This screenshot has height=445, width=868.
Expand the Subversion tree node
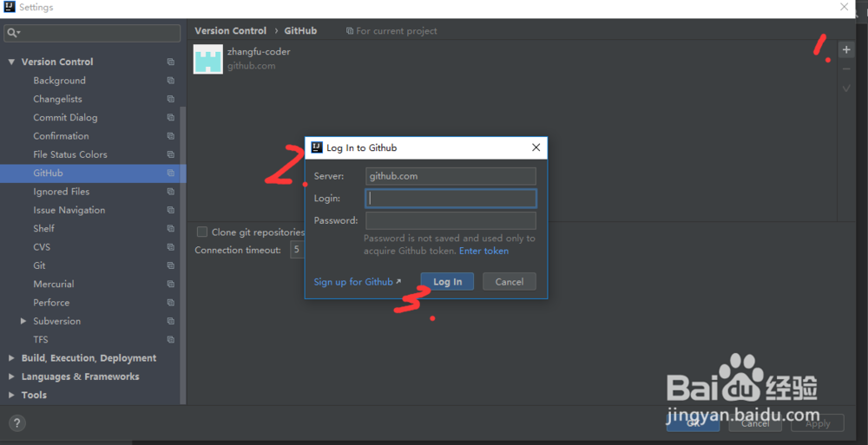[23, 321]
